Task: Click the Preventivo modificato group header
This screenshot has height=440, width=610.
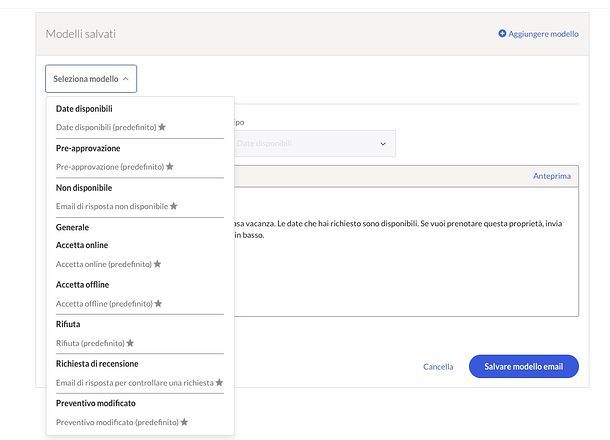Action: click(96, 403)
